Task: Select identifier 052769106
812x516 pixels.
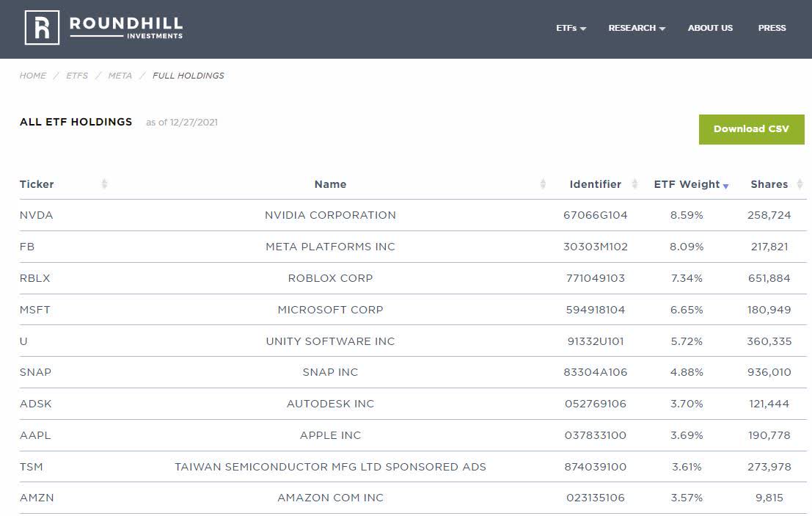Action: 596,404
